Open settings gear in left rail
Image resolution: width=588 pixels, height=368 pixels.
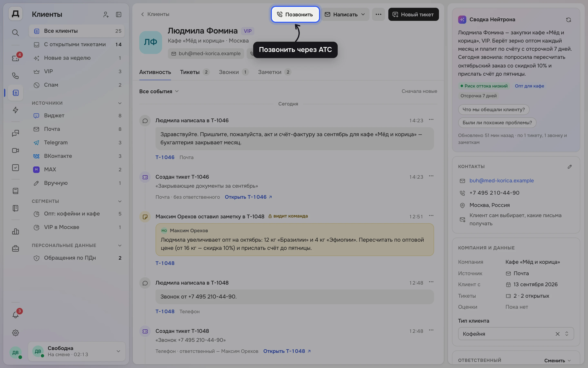pos(15,333)
